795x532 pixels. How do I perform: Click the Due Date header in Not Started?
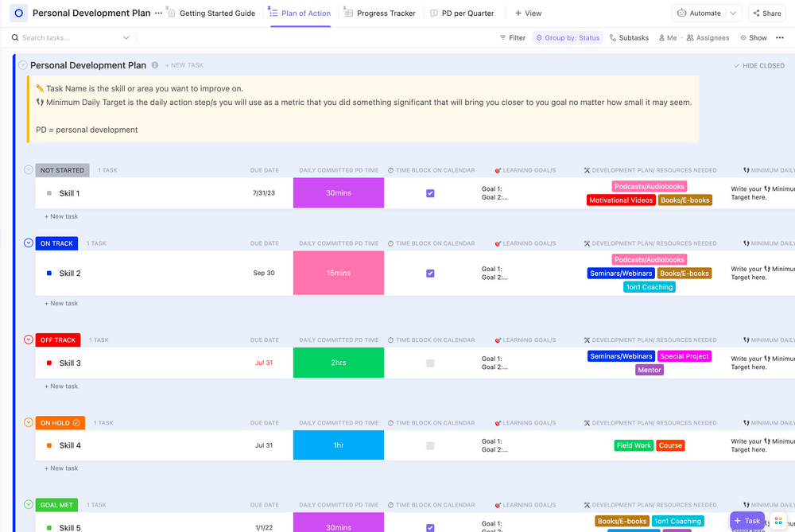pos(264,170)
